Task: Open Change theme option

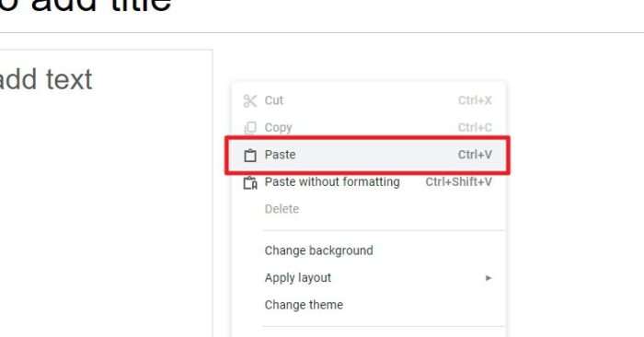Action: (x=368, y=305)
